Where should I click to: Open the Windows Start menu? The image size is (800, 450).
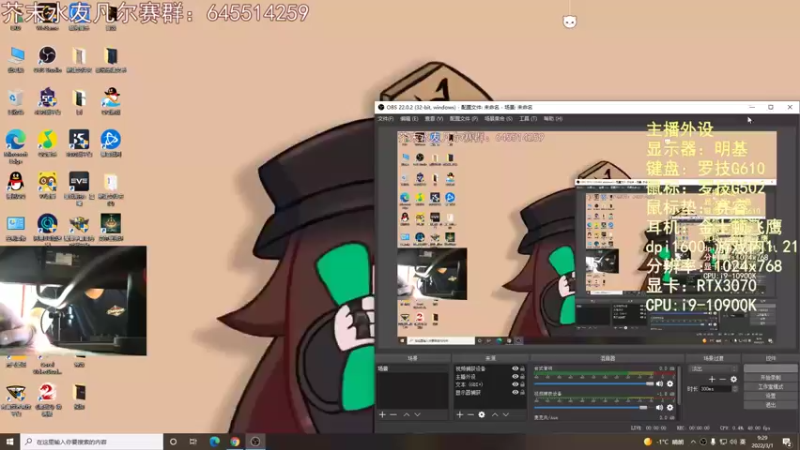point(10,441)
